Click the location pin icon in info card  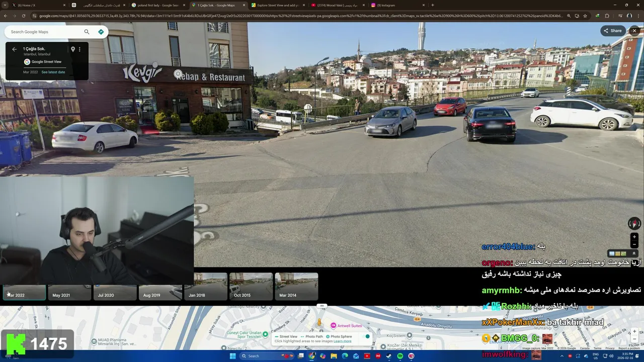pyautogui.click(x=73, y=49)
